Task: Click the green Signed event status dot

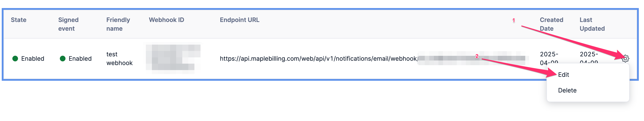Action: point(63,59)
